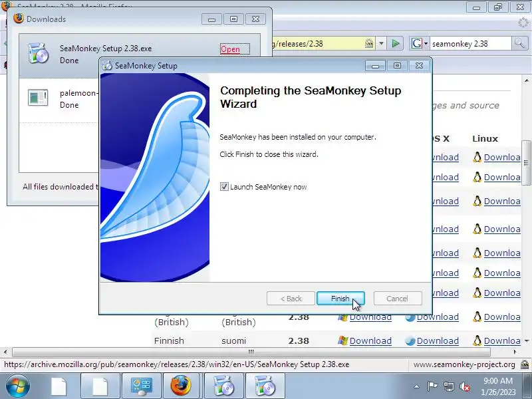Click the British row Linux Download link
Screen dimensions: 532x399
tap(502, 317)
